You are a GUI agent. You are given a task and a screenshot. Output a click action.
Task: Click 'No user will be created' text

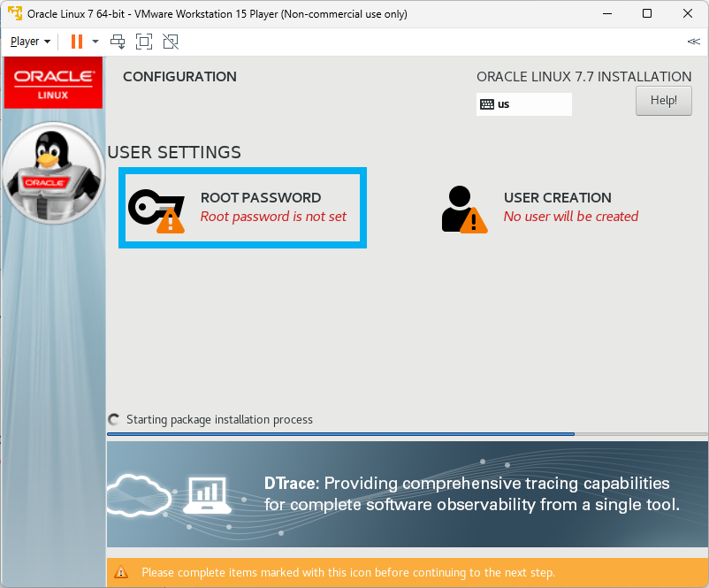point(570,217)
